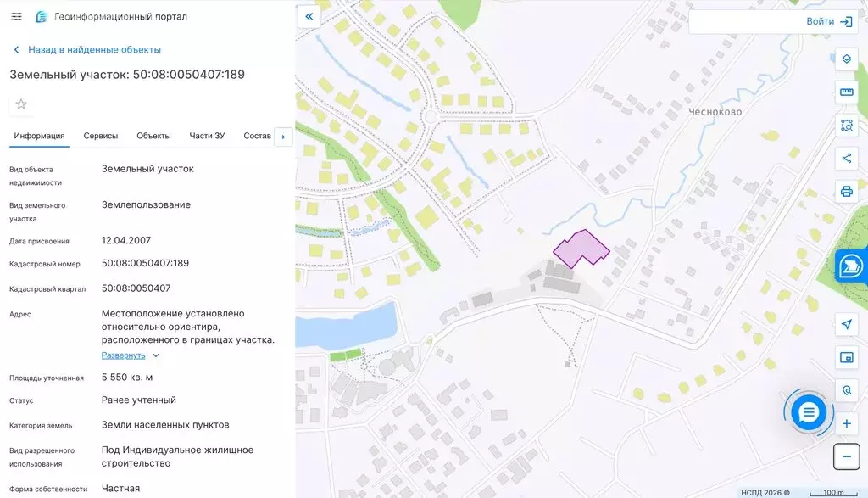
Task: Print the current map
Action: pyautogui.click(x=847, y=192)
